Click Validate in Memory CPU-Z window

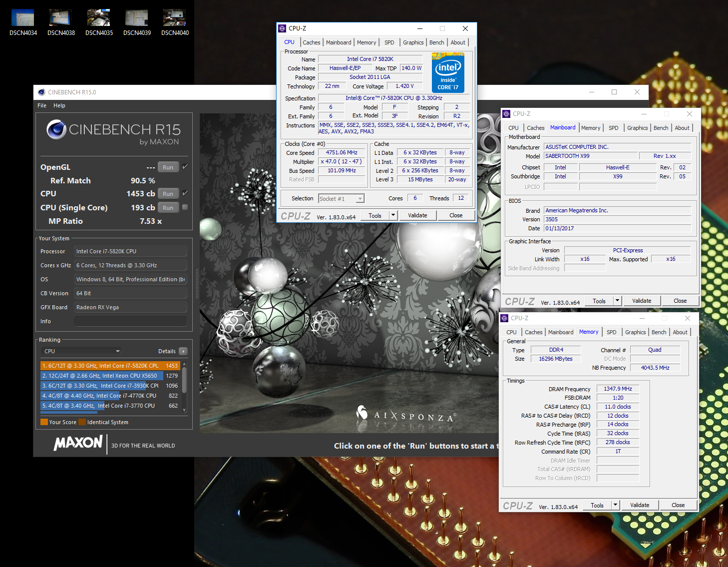(x=640, y=505)
